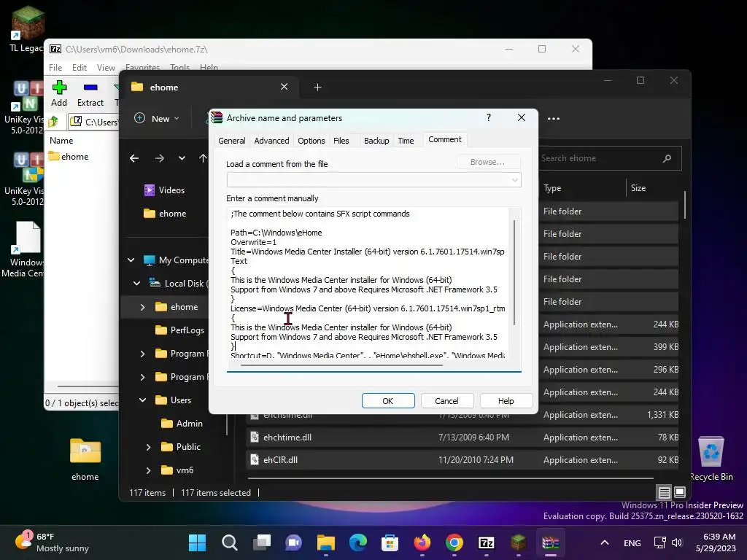
Task: Show hidden system tray icons
Action: click(605, 542)
